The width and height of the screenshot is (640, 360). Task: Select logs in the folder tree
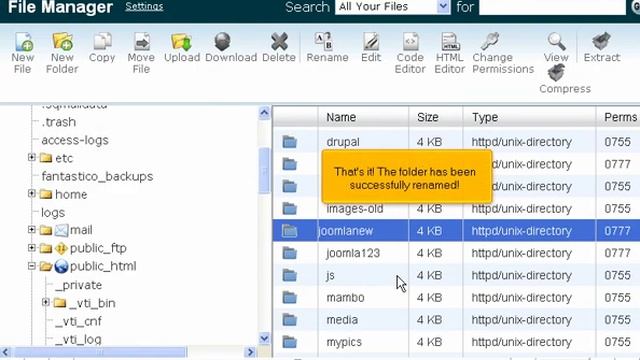click(x=53, y=213)
